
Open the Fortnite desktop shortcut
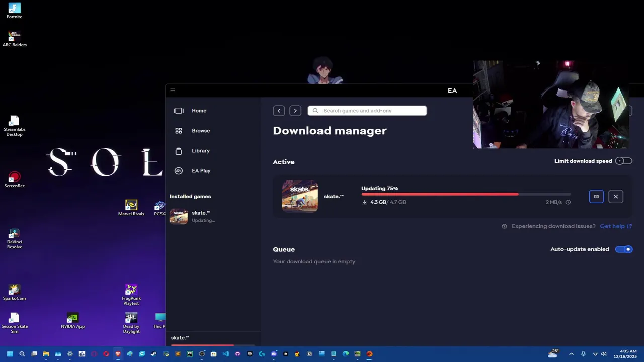pyautogui.click(x=14, y=11)
